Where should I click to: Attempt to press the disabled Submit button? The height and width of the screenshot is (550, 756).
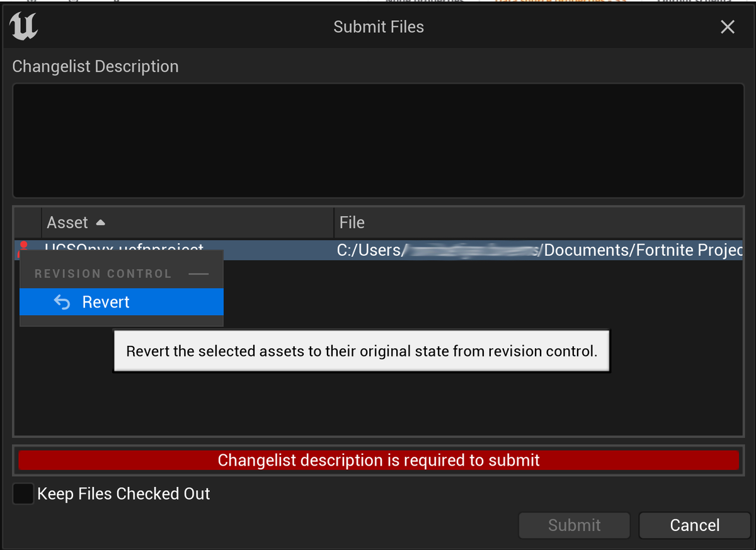(574, 525)
